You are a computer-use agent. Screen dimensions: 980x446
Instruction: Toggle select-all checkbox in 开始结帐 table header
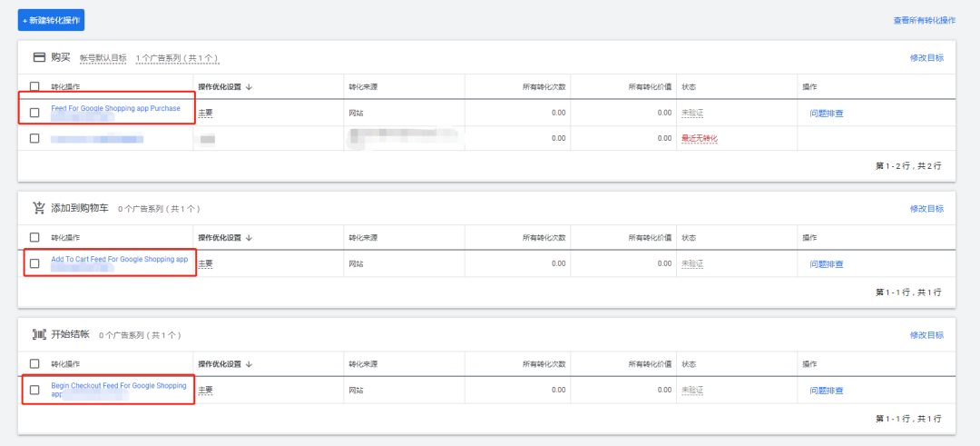click(34, 363)
